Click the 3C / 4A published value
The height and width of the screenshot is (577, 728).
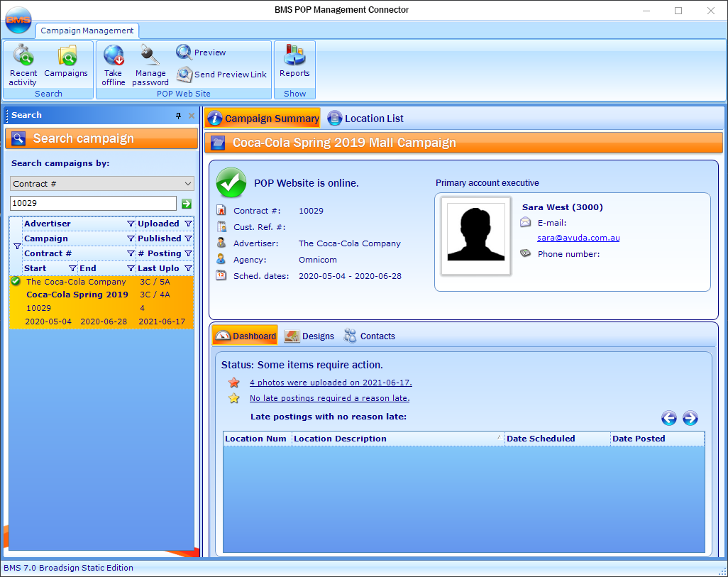coord(155,295)
